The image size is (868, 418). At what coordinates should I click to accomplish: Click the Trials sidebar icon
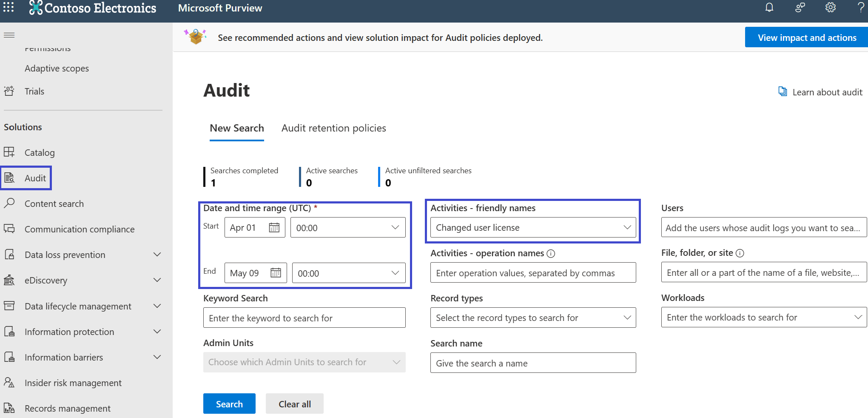[x=9, y=91]
